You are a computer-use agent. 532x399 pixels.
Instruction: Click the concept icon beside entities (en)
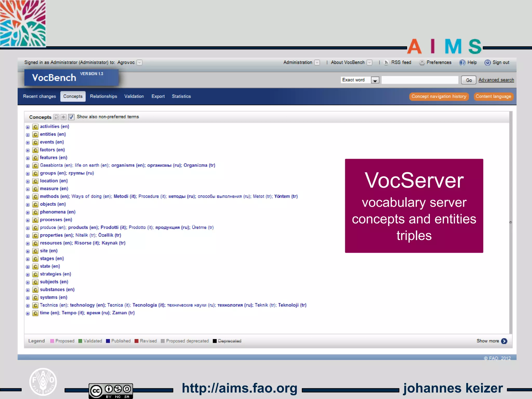tap(35, 135)
